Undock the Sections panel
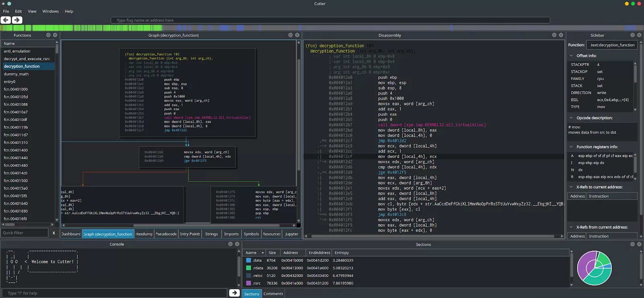644x298 pixels. (x=632, y=244)
